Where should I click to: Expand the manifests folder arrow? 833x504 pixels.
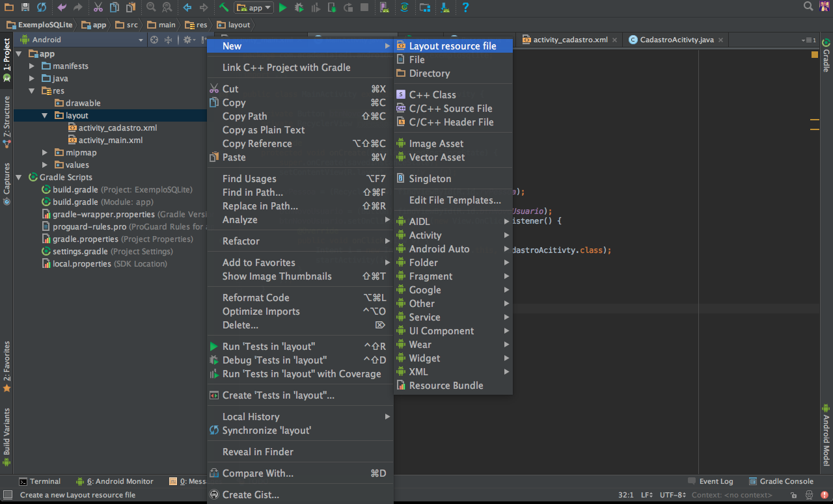pyautogui.click(x=32, y=66)
